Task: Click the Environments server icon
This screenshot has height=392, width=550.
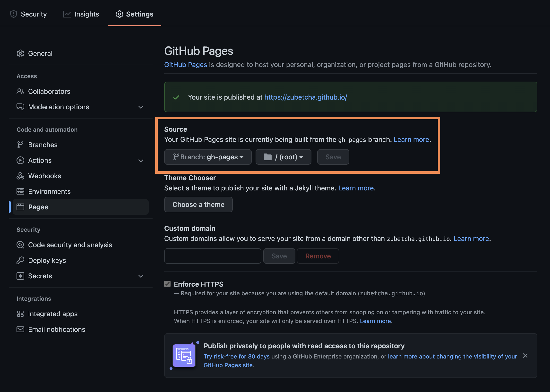Action: coord(20,191)
